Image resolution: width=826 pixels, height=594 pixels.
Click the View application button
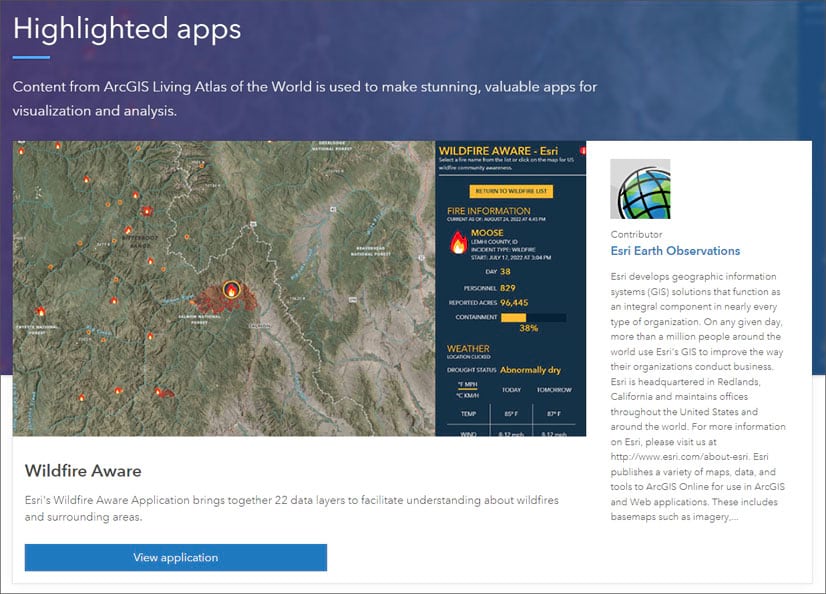[175, 558]
